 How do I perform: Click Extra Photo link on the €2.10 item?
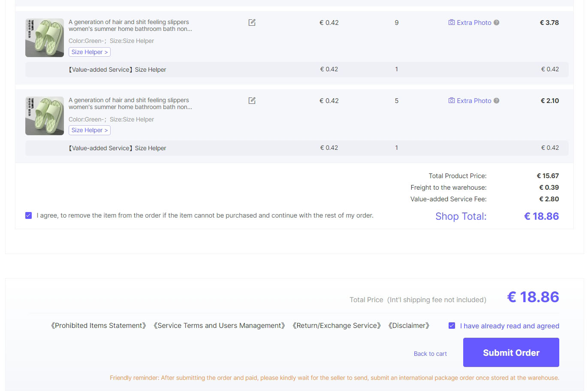(474, 100)
